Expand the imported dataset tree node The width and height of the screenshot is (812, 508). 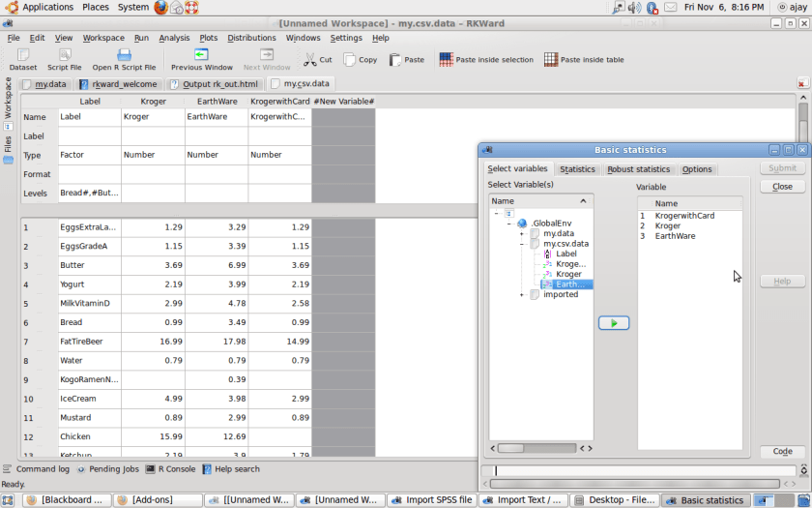522,295
